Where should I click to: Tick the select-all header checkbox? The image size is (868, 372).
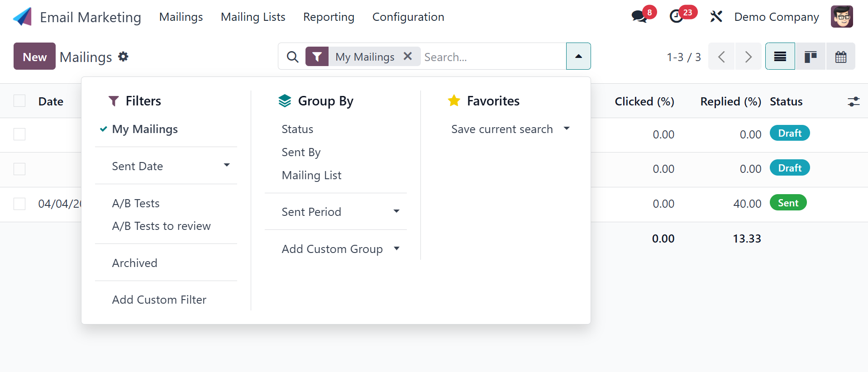[19, 101]
